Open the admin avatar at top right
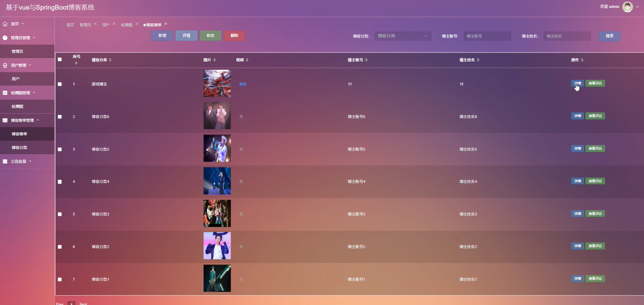Viewport: 644px width, 305px height. (x=628, y=7)
